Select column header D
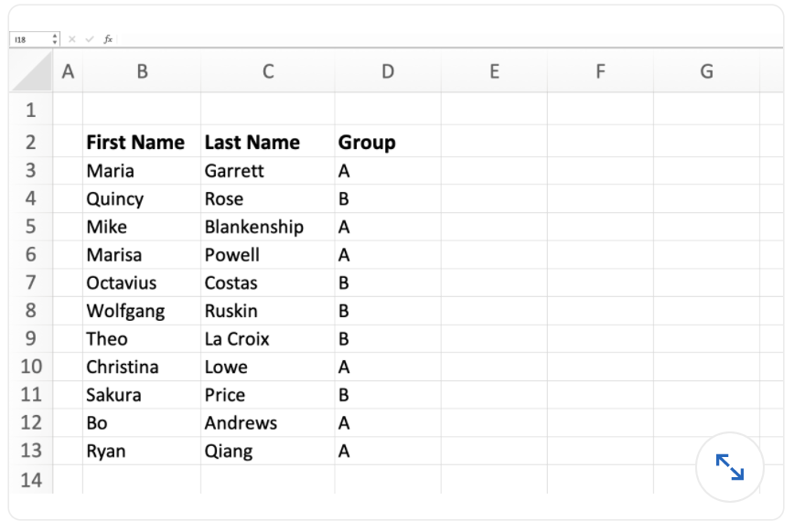The width and height of the screenshot is (794, 532). (x=387, y=71)
